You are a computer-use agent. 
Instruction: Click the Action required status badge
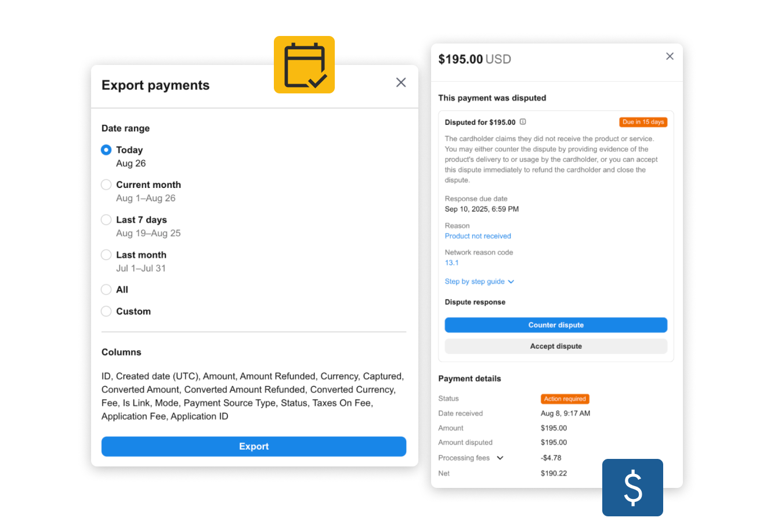tap(565, 399)
